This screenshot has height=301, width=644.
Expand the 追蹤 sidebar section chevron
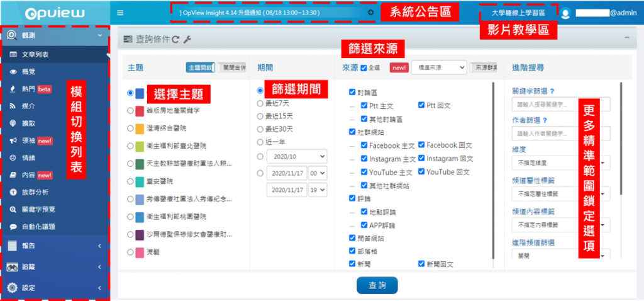coord(100,267)
